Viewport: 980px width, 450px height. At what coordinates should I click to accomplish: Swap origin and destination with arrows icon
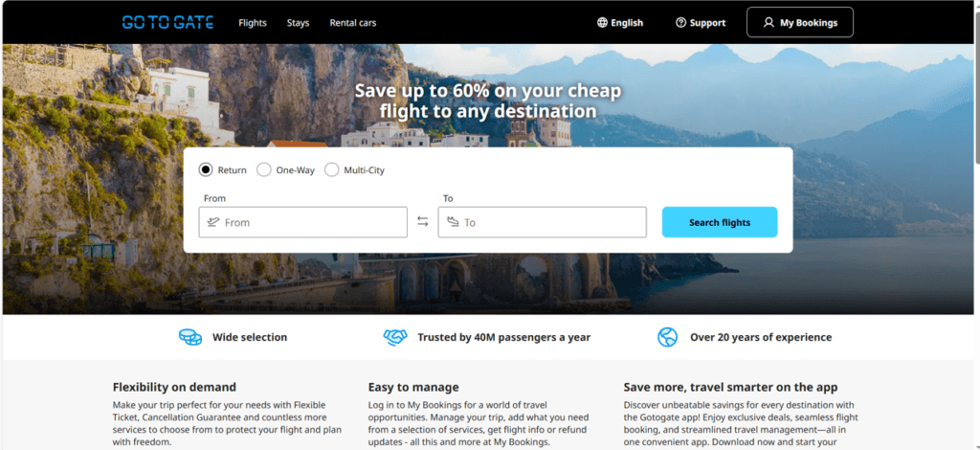pos(423,221)
